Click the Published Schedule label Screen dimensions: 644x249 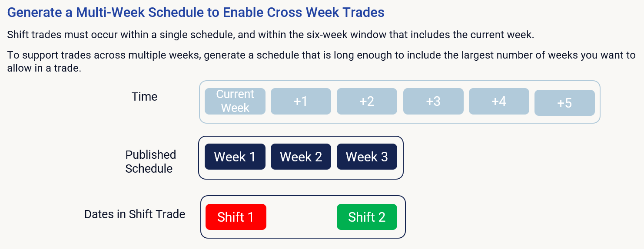click(x=150, y=161)
